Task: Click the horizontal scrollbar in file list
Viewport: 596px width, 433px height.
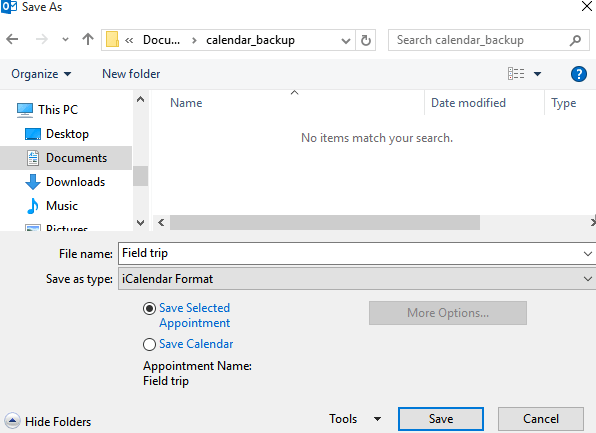Action: (x=325, y=222)
